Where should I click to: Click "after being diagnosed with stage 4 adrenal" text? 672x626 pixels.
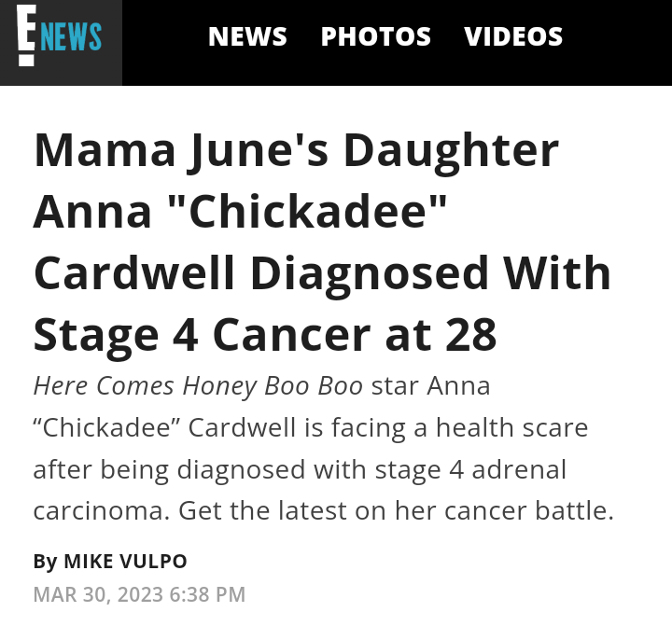(299, 469)
